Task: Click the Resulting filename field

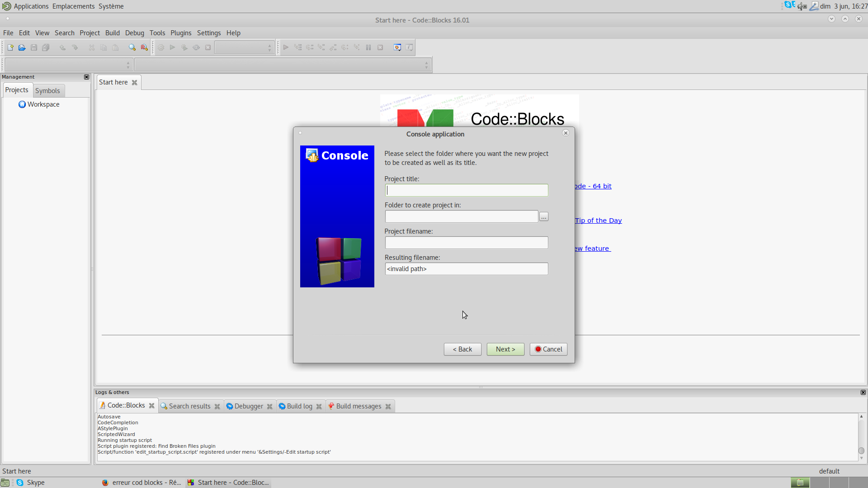Action: [x=467, y=269]
